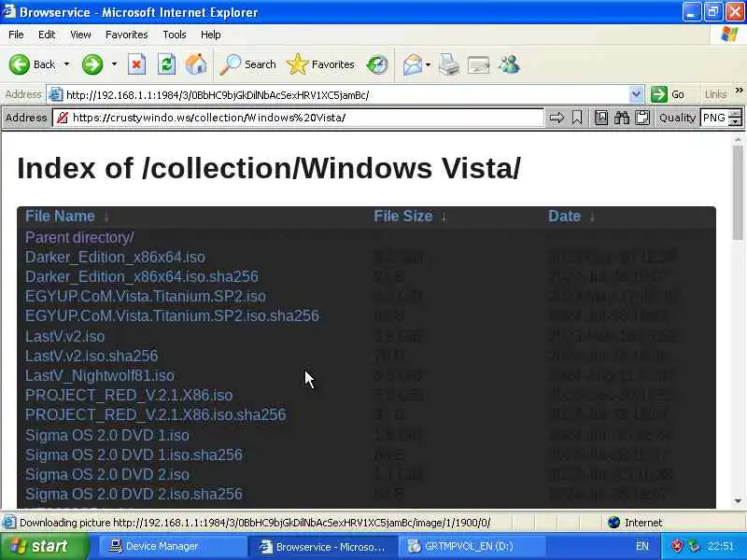The height and width of the screenshot is (560, 747).
Task: Expand the Links toolbar chevron
Action: point(739,90)
